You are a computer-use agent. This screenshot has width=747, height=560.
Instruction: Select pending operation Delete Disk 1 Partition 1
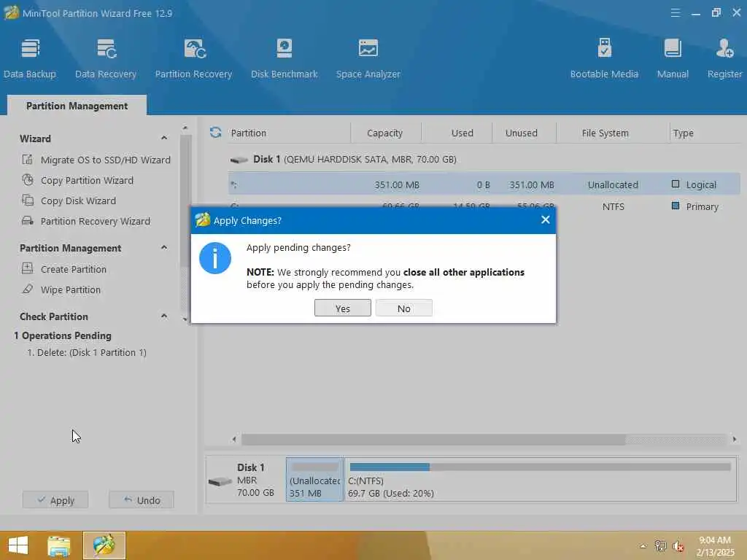pos(87,352)
